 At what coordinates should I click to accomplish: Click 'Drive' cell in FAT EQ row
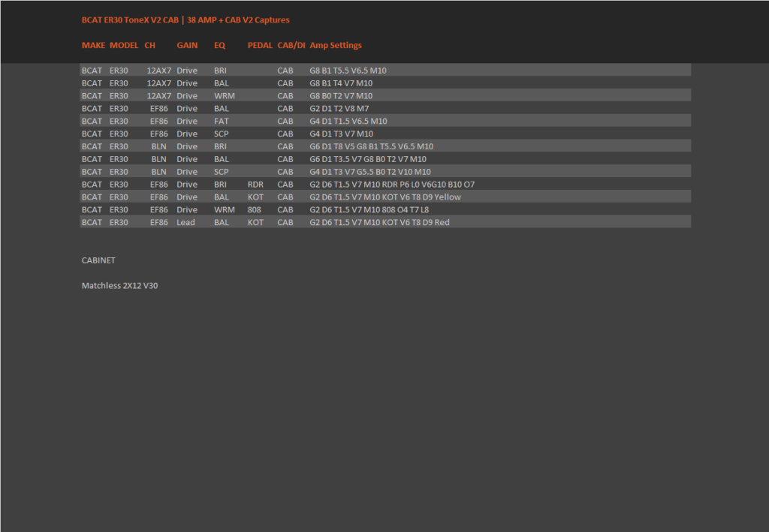[x=187, y=121]
